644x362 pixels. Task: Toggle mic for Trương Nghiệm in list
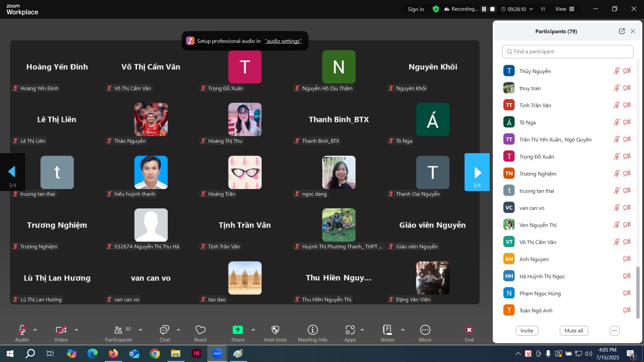tap(616, 174)
